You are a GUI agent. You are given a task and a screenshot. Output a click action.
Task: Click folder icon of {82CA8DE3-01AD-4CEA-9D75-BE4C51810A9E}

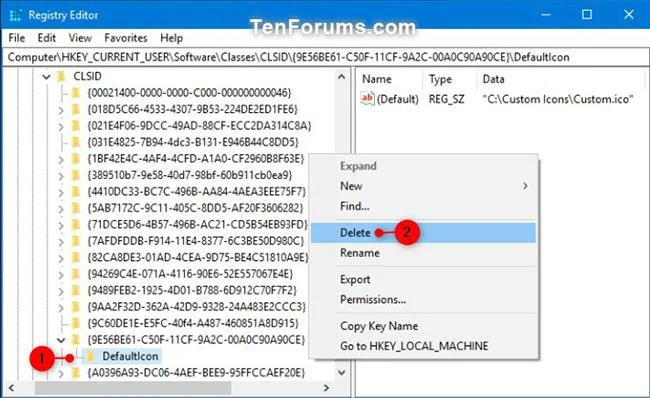[x=76, y=257]
